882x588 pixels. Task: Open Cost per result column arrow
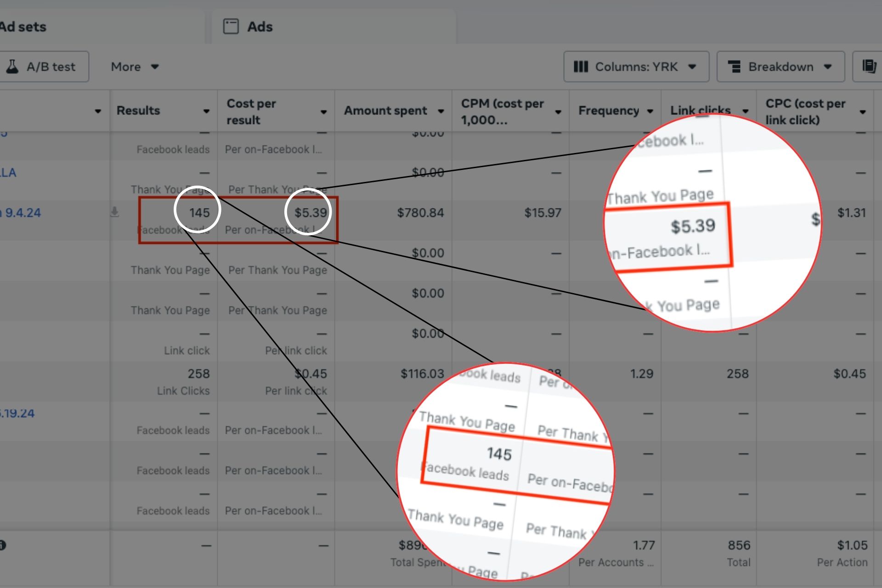pos(323,112)
